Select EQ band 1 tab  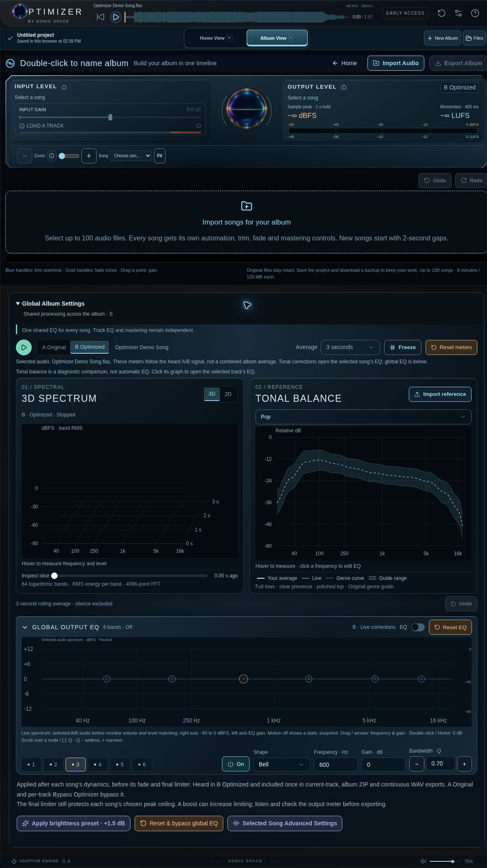[x=31, y=765]
